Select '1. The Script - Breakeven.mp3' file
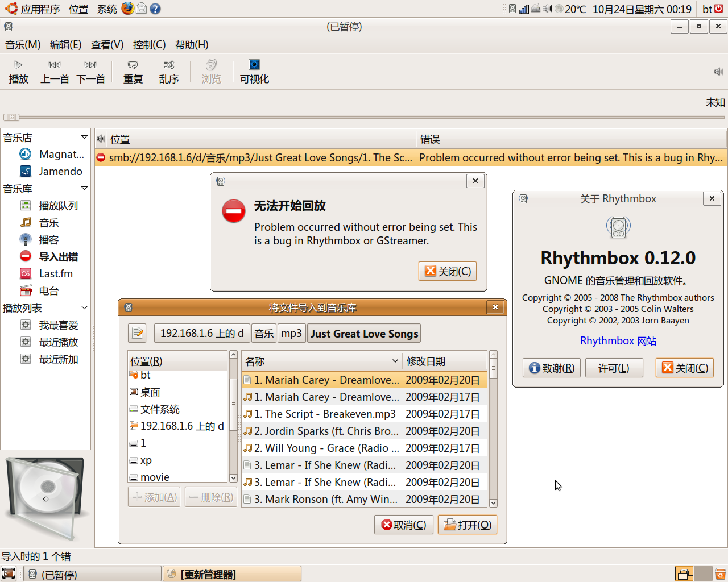 click(x=364, y=414)
